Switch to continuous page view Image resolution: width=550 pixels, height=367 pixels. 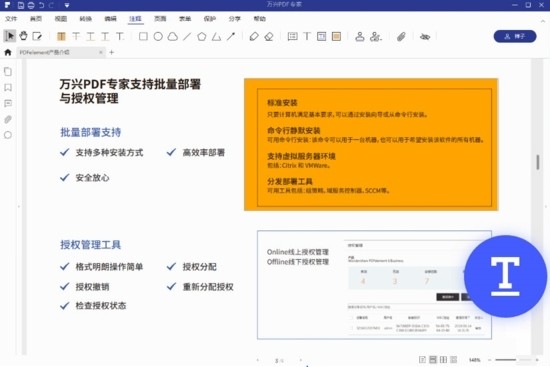[x=433, y=360]
